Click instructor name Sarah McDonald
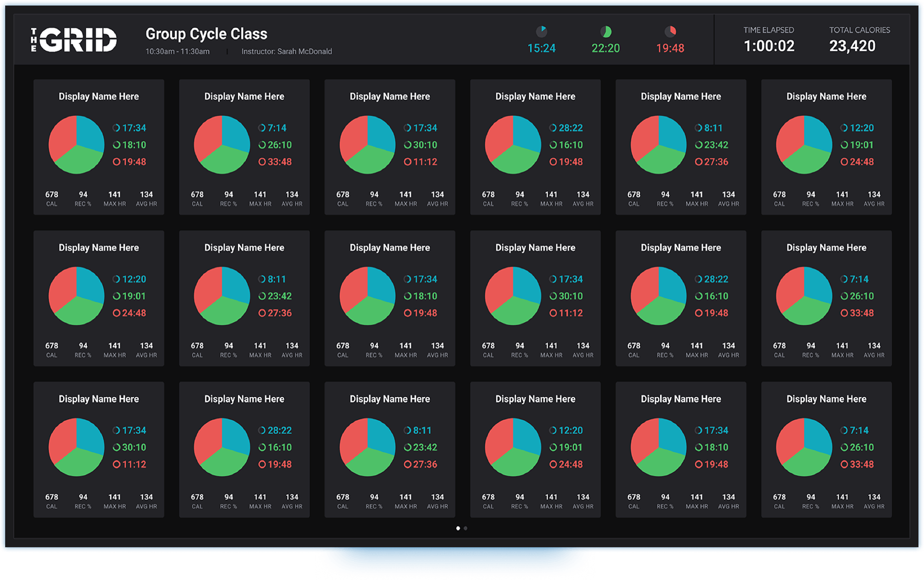Viewport: 924px width, 580px height. coord(286,51)
